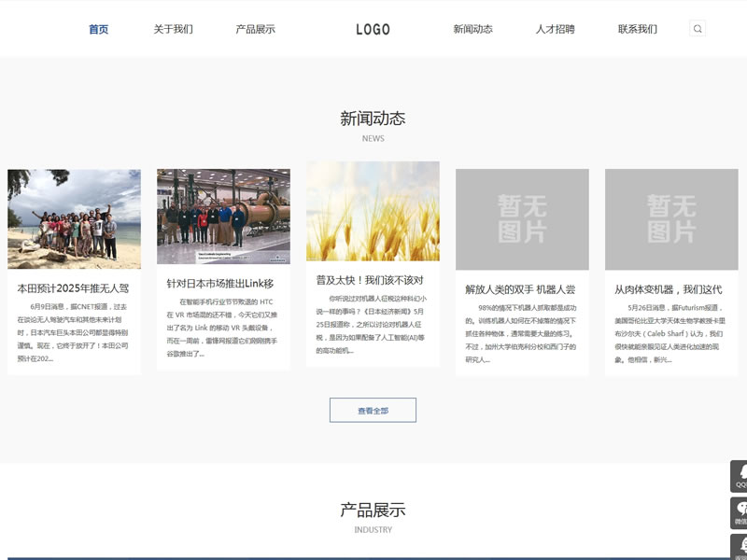Open 产品展示 in the navigation bar

coord(255,29)
